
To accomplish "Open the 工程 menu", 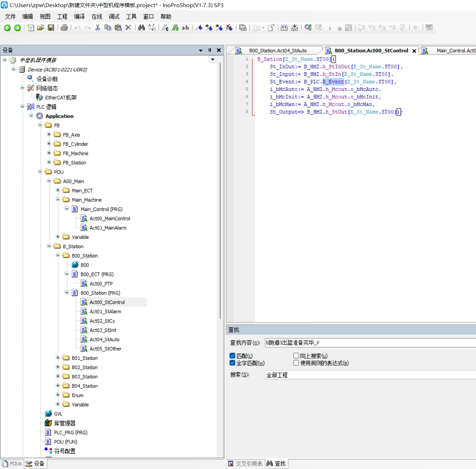I will (62, 16).
